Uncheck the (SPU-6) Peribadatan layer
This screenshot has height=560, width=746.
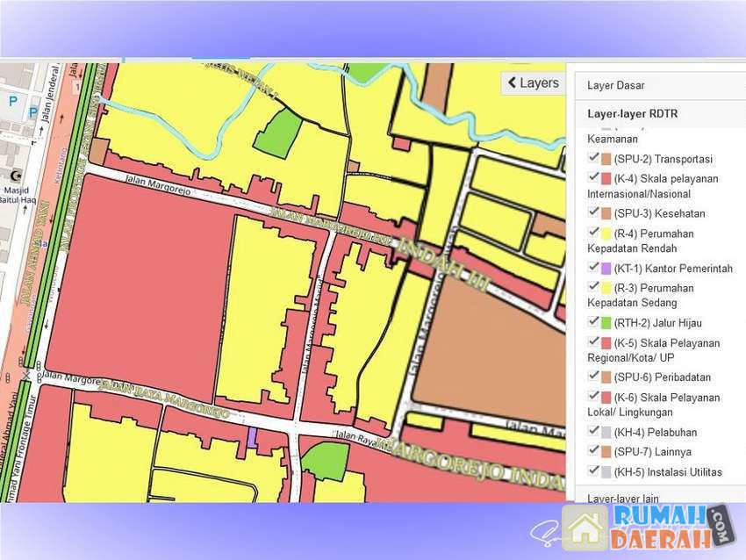[x=594, y=377]
